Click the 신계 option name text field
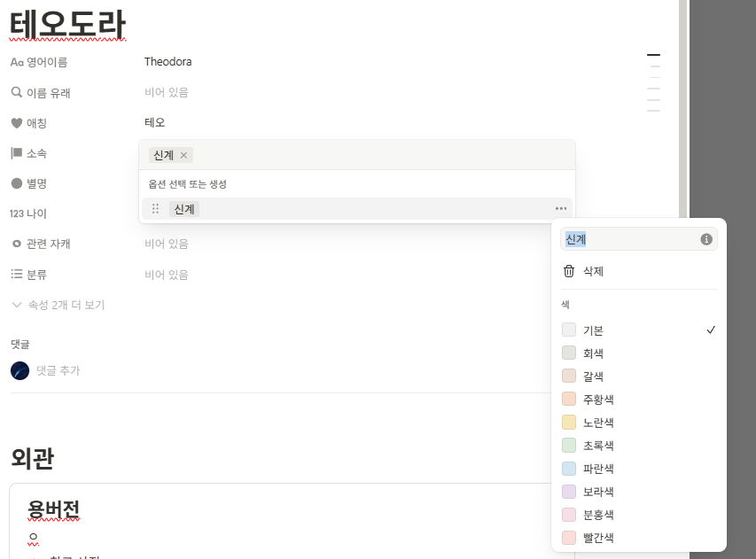Viewport: 756px width, 559px height. tap(629, 239)
